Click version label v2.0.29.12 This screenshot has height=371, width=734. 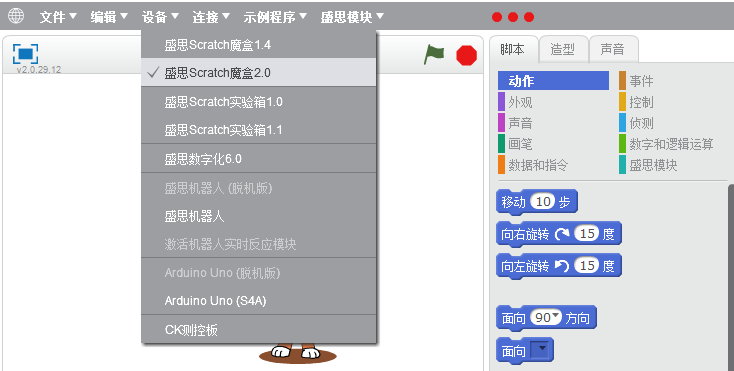point(39,70)
